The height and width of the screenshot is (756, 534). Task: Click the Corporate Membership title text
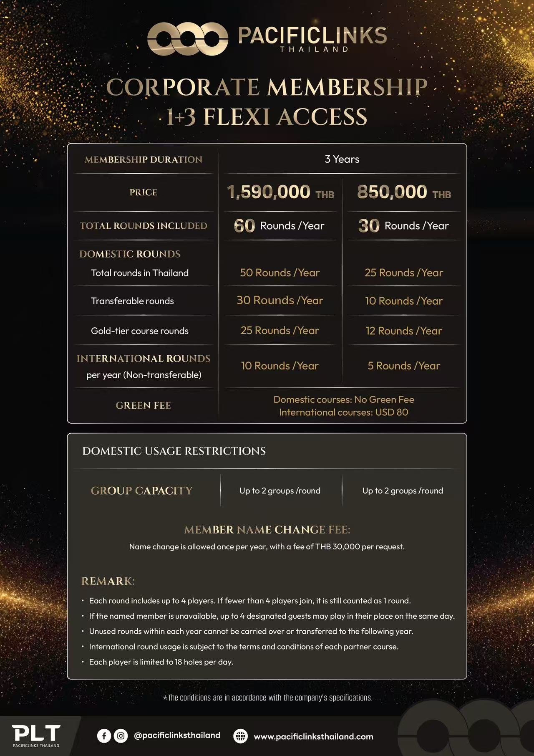(x=267, y=87)
